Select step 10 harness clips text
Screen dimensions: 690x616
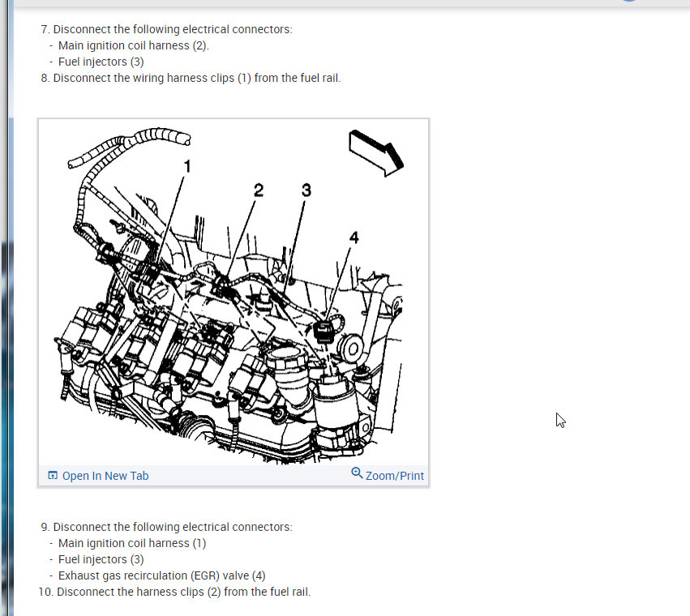[174, 592]
